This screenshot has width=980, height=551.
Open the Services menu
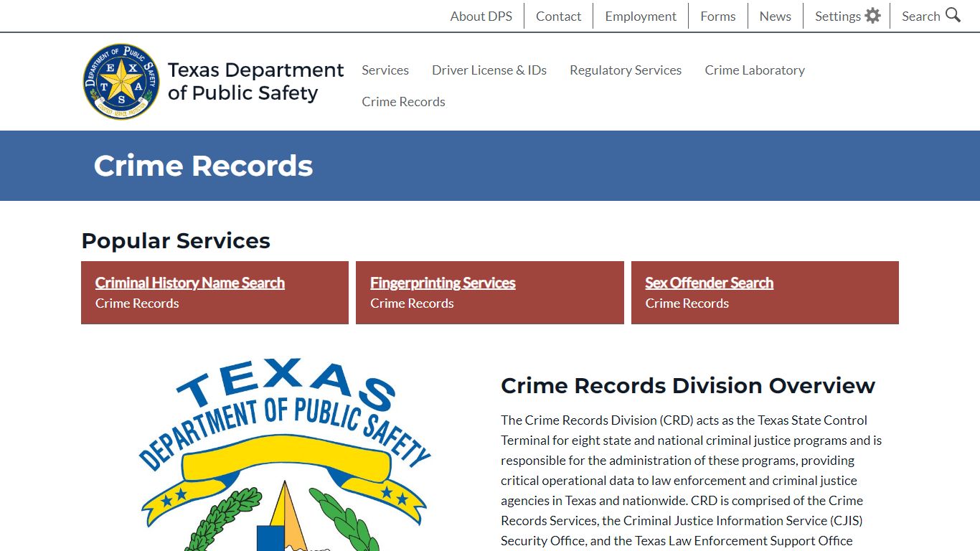click(x=385, y=70)
